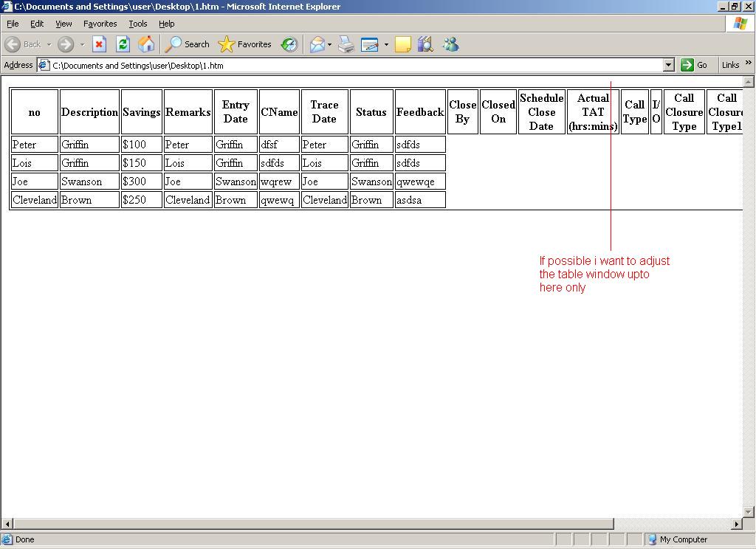Click the "Status" column header

pos(371,112)
